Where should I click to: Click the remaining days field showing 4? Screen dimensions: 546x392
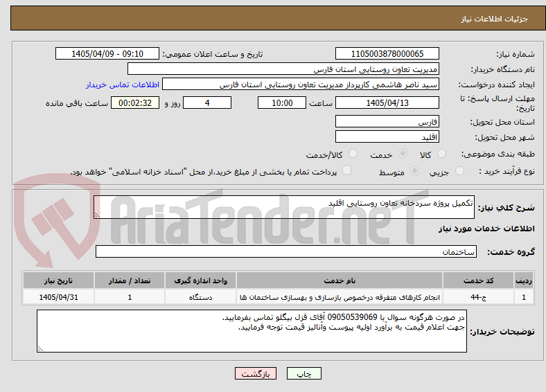coord(207,103)
